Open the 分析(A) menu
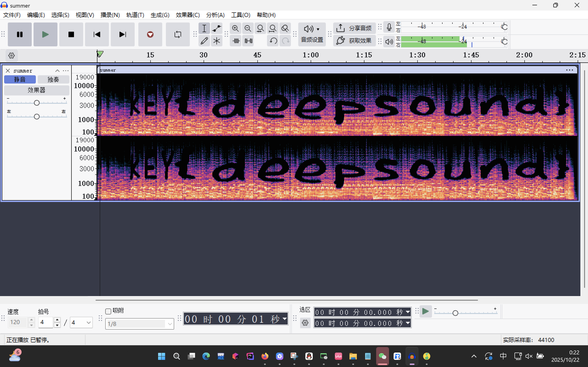 pyautogui.click(x=215, y=15)
